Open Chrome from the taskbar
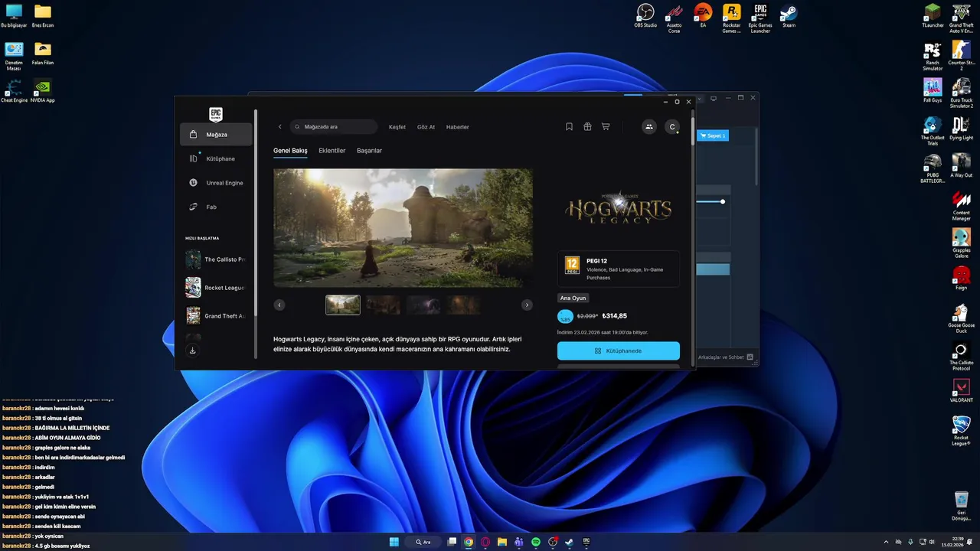 point(469,542)
